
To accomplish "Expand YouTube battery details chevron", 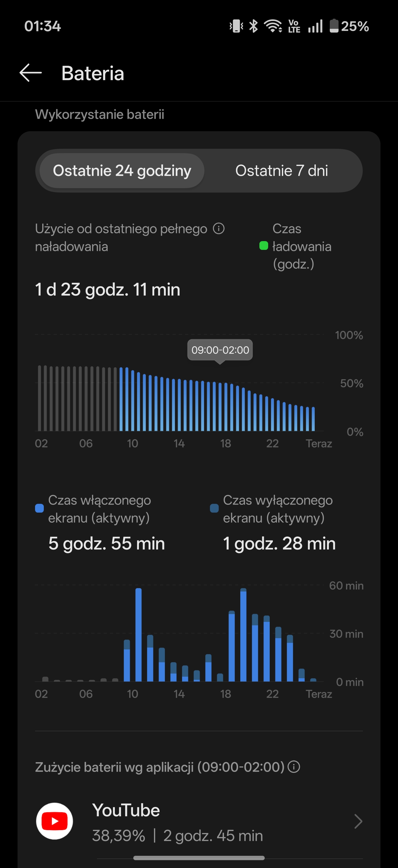I will point(358,821).
